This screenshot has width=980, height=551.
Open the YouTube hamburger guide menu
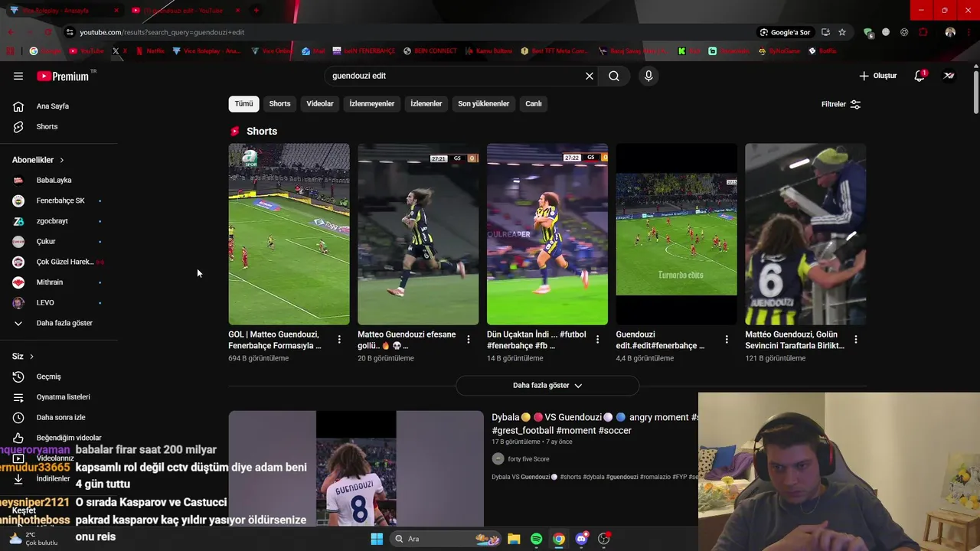[x=18, y=76]
